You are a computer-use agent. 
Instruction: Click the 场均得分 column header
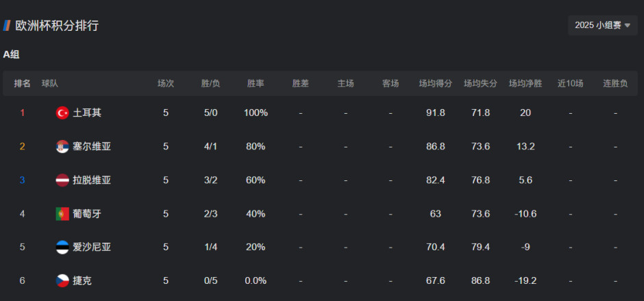click(x=436, y=84)
